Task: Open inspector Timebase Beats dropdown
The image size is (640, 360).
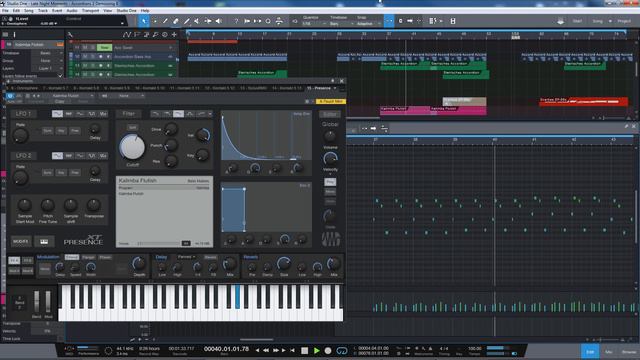Action: pos(48,53)
